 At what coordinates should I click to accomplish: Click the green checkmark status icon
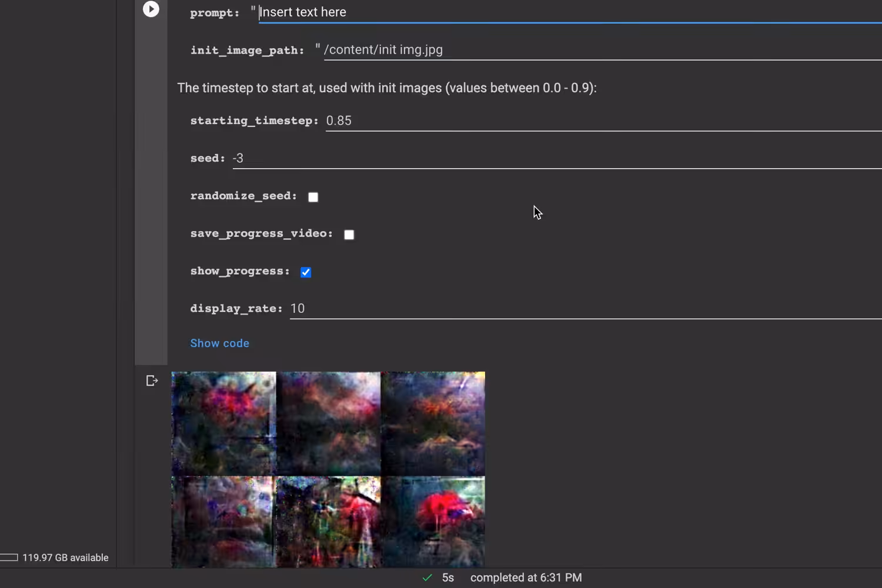tap(427, 578)
